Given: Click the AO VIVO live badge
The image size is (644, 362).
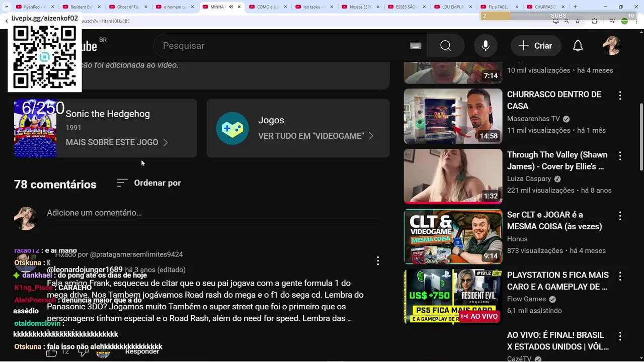Looking at the screenshot, I should coord(479,316).
